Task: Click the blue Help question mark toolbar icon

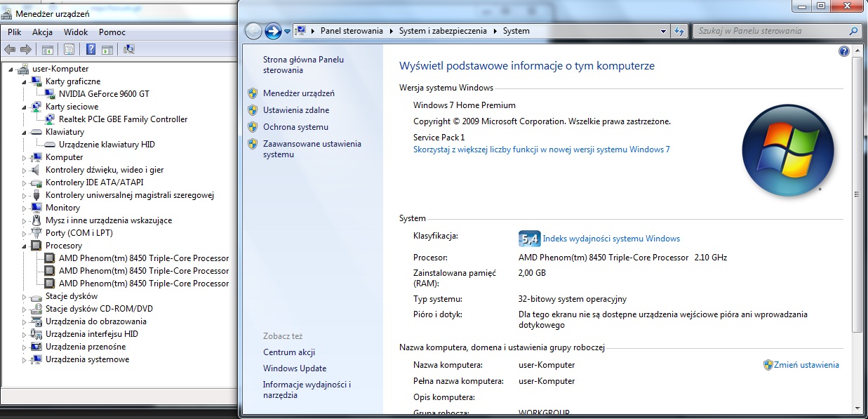Action: (x=91, y=49)
